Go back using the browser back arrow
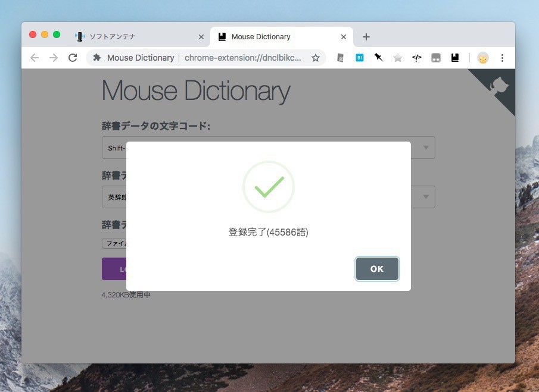This screenshot has height=392, width=539. tap(35, 58)
